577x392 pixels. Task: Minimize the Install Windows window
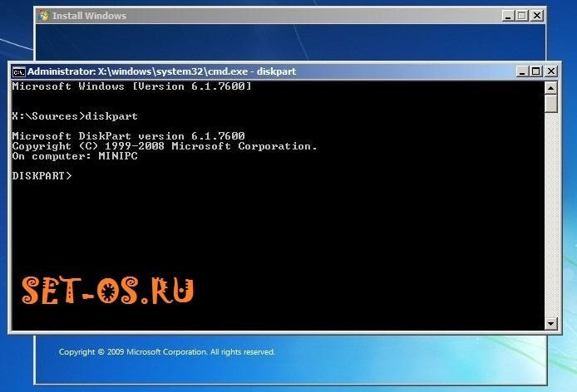coord(507,16)
